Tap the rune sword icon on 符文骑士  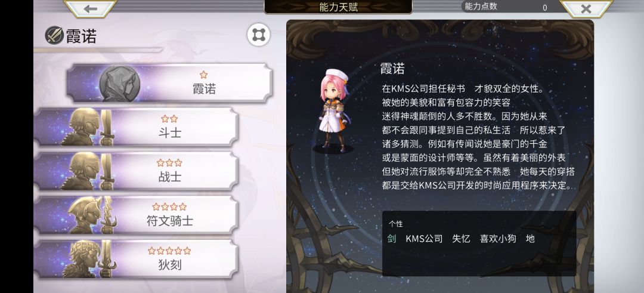[107, 215]
